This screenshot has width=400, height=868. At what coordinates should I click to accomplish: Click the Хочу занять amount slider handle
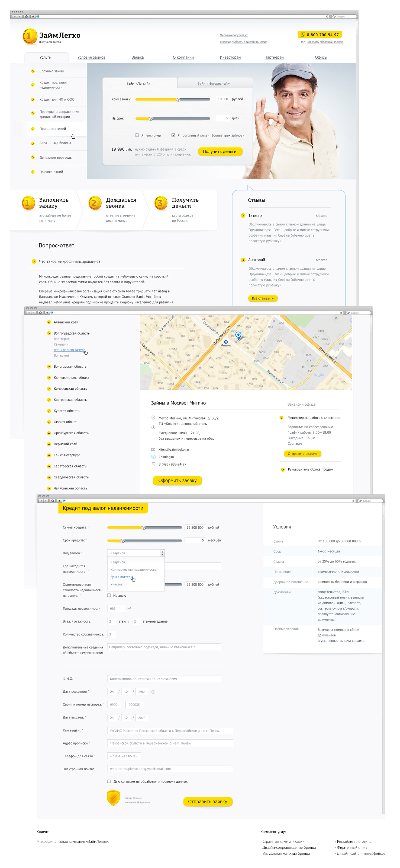pyautogui.click(x=178, y=99)
